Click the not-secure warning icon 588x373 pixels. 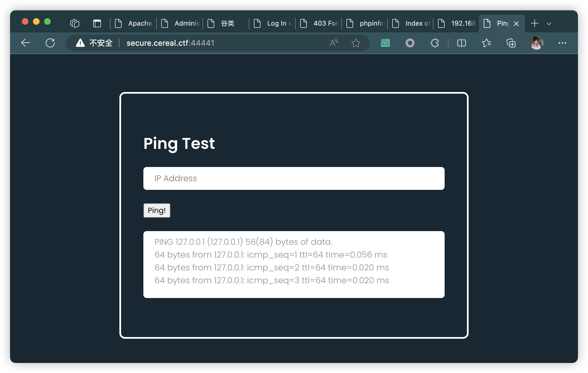coord(80,43)
